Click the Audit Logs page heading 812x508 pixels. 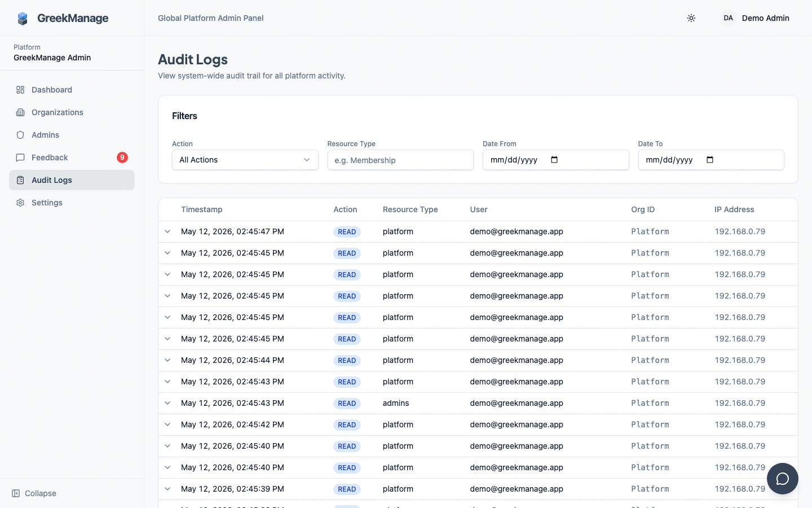(x=193, y=59)
